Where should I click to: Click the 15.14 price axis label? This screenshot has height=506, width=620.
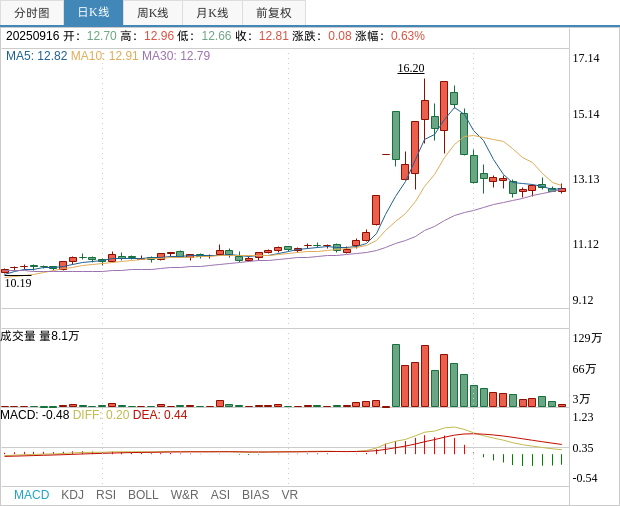tap(586, 114)
